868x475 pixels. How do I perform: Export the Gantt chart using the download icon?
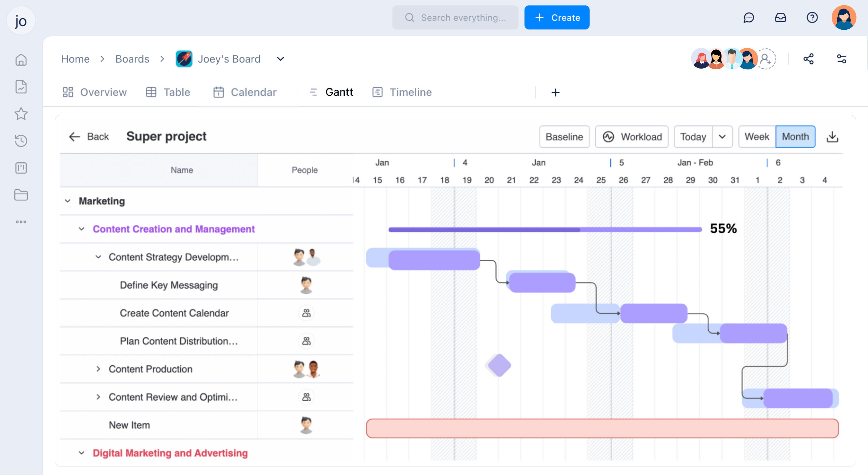point(832,137)
